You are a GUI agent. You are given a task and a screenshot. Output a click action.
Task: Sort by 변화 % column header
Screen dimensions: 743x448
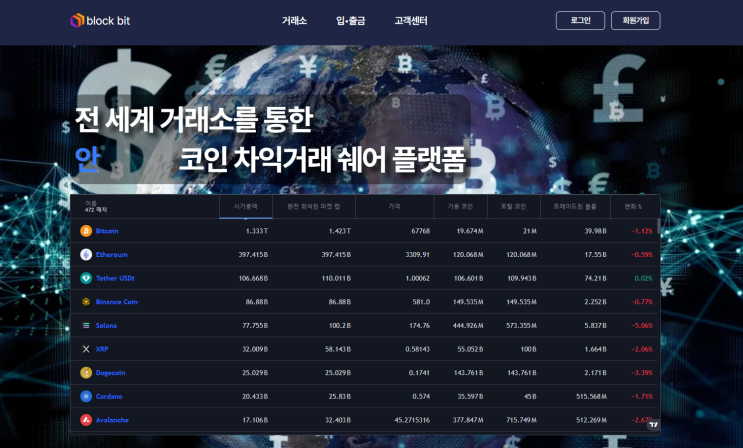(633, 207)
